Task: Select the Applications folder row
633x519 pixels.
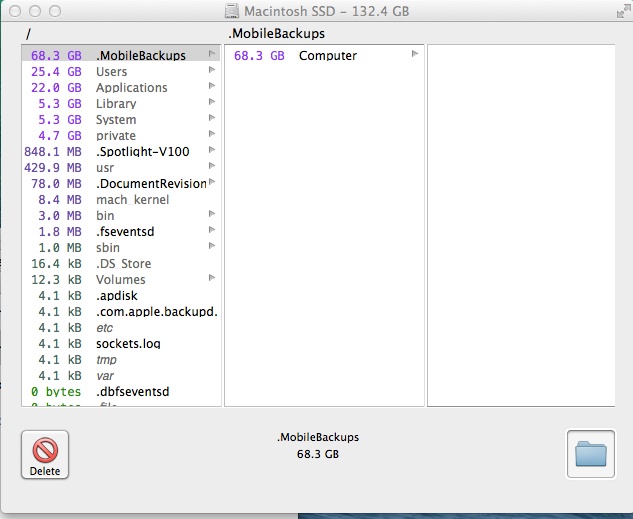Action: [x=121, y=88]
